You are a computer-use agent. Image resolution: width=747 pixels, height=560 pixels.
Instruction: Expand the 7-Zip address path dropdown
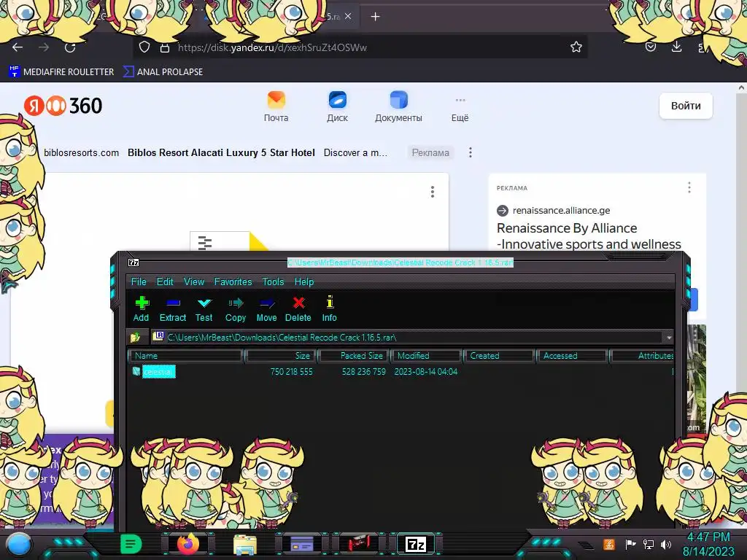click(669, 338)
